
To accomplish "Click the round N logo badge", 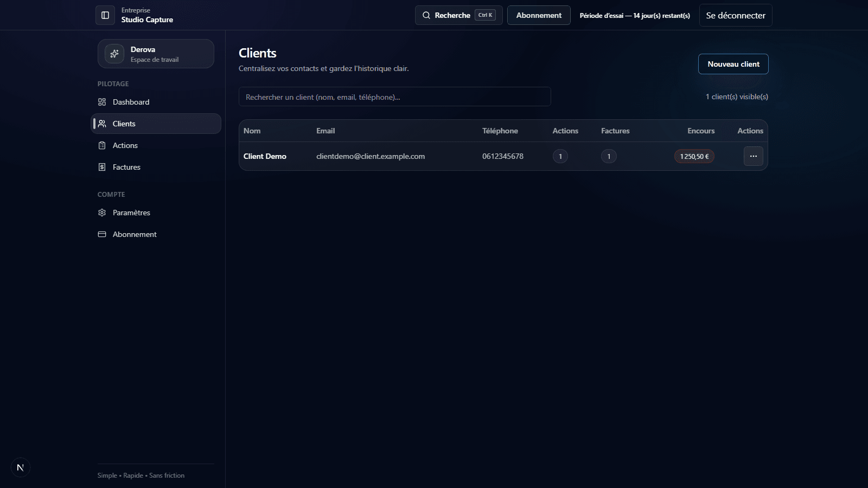I will click(x=20, y=467).
